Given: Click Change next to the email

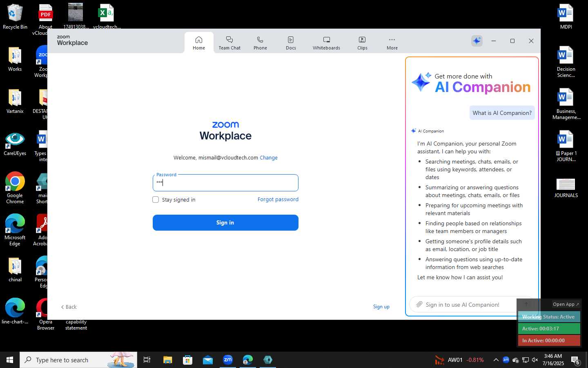Looking at the screenshot, I should 269,158.
